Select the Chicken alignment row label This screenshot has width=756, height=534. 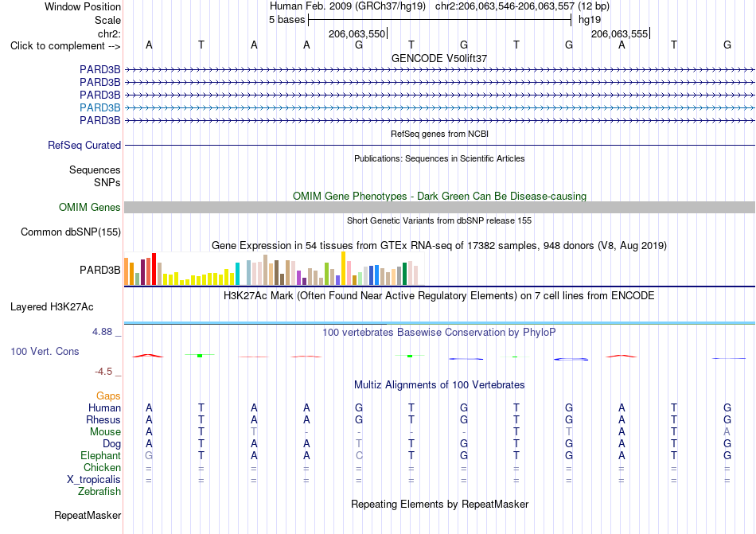(x=102, y=467)
